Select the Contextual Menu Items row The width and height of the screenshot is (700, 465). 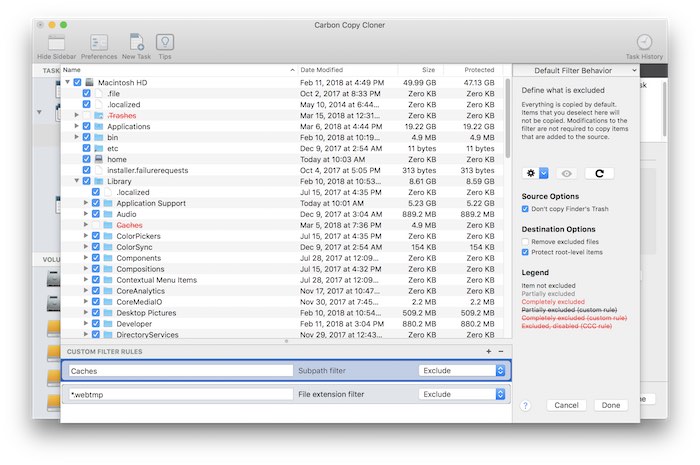pyautogui.click(x=282, y=280)
